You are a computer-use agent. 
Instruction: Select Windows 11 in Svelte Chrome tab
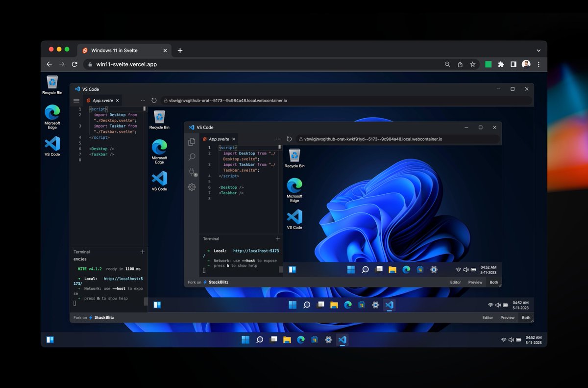[124, 50]
